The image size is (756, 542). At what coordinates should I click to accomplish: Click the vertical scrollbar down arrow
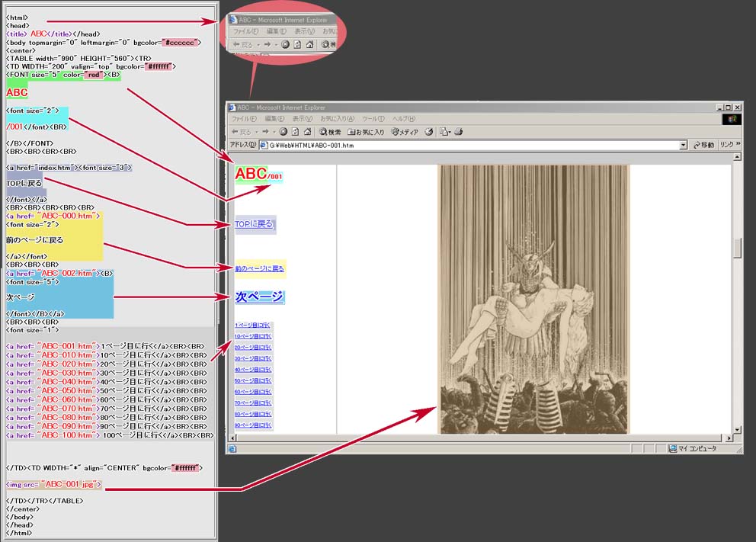tap(737, 430)
